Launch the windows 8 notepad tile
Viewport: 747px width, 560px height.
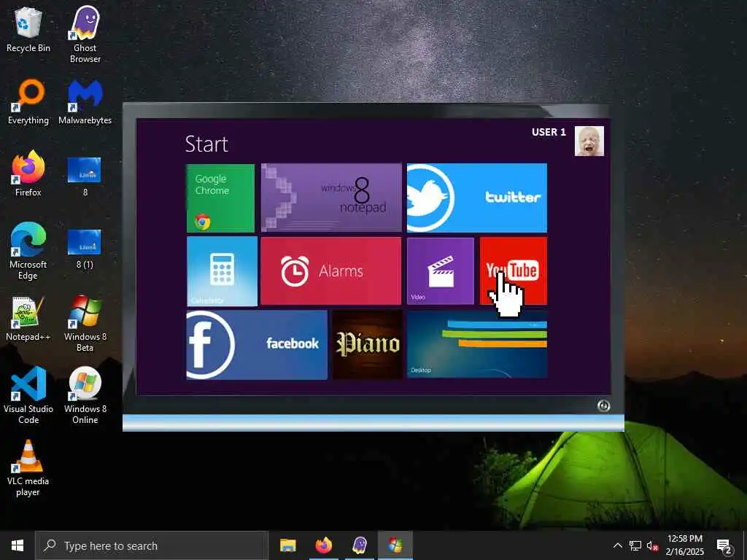point(331,198)
